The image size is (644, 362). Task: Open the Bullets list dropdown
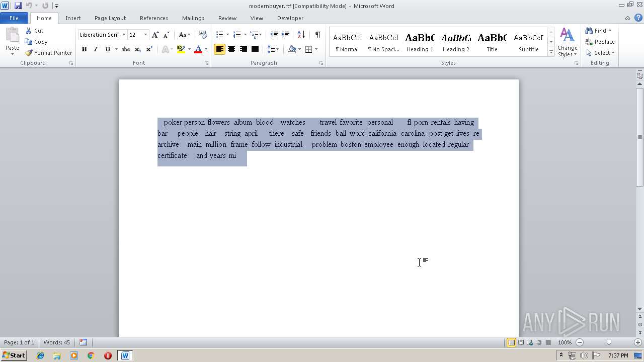tap(227, 35)
